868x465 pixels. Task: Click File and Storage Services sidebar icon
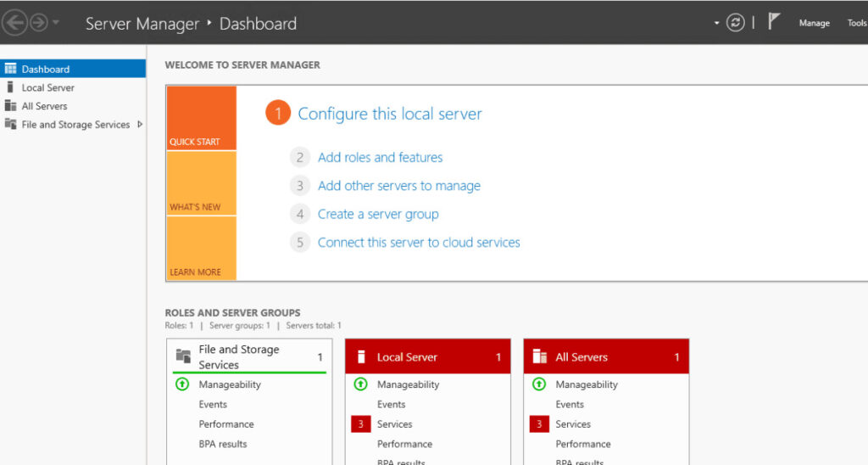point(10,124)
